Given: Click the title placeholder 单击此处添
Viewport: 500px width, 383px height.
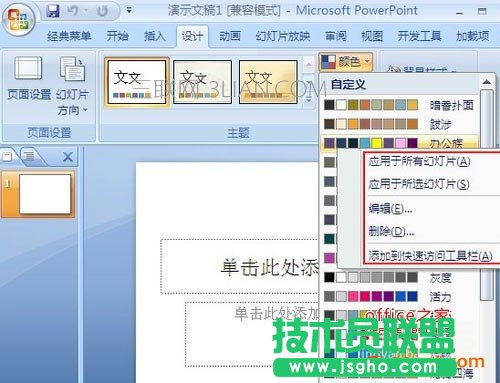Looking at the screenshot, I should coord(239,267).
